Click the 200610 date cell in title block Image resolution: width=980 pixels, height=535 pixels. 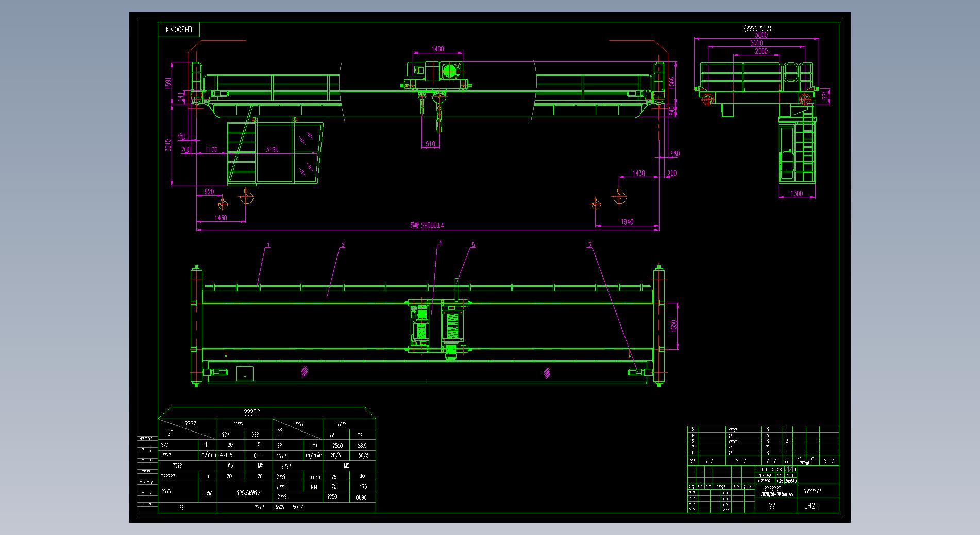791,481
